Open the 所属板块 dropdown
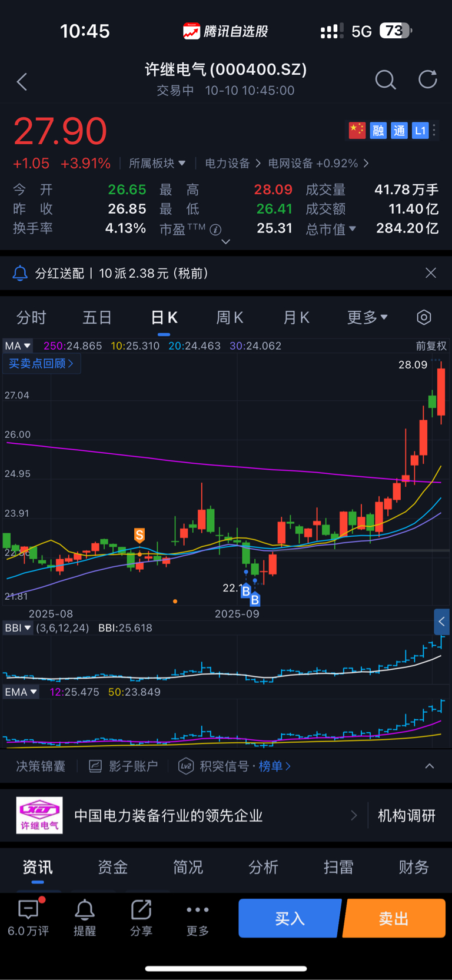Image resolution: width=452 pixels, height=980 pixels. point(157,163)
